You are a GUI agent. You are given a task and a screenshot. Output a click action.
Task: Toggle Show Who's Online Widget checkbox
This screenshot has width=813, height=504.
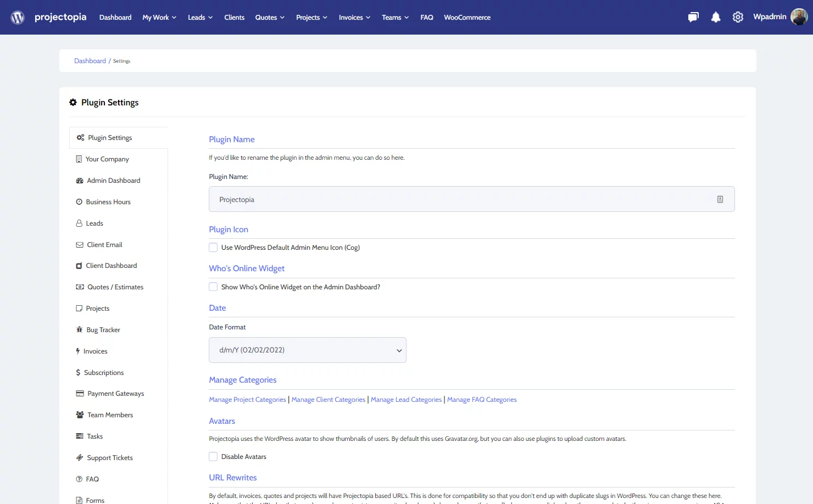pos(213,287)
